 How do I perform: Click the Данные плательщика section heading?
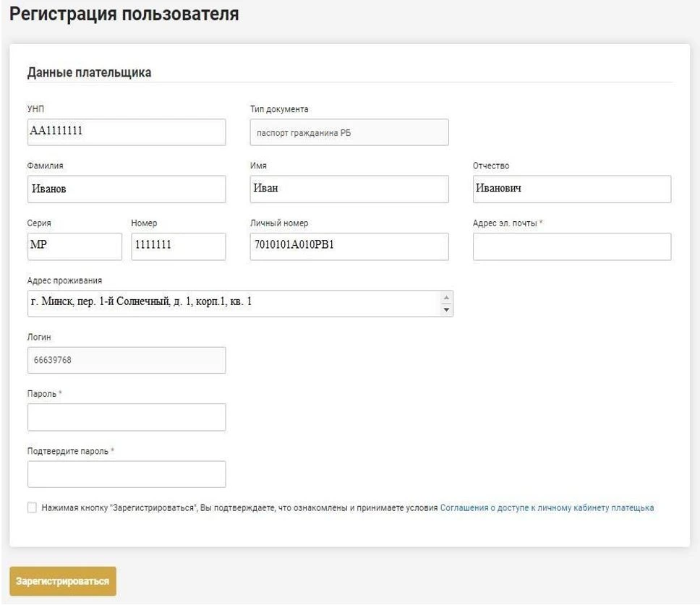click(89, 72)
